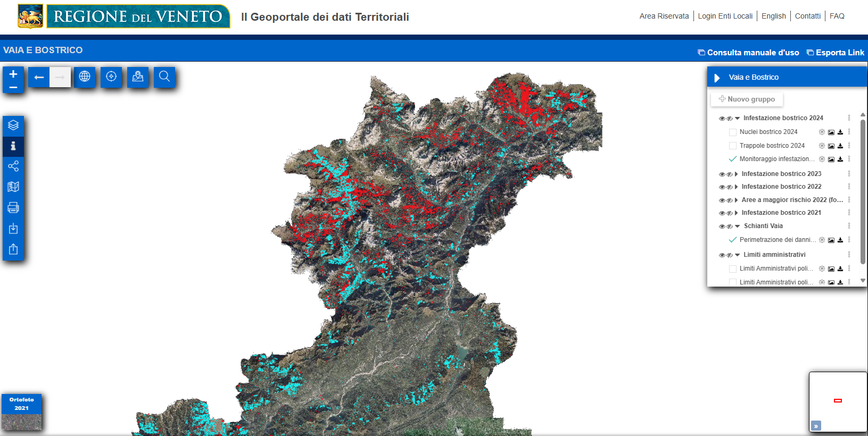Click the Esporta Link button

coord(836,53)
